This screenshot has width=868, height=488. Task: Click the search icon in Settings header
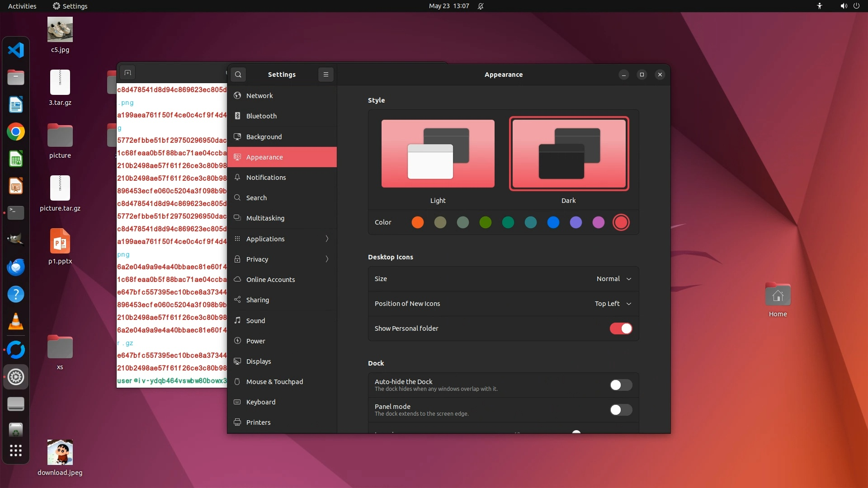tap(238, 75)
